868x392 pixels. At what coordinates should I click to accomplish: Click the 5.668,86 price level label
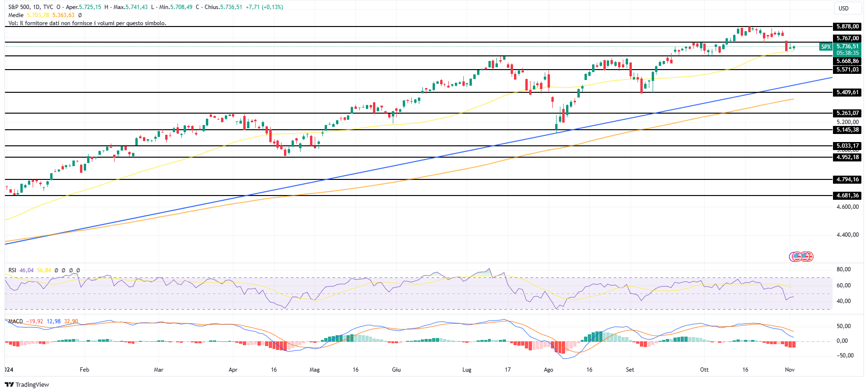(x=847, y=61)
